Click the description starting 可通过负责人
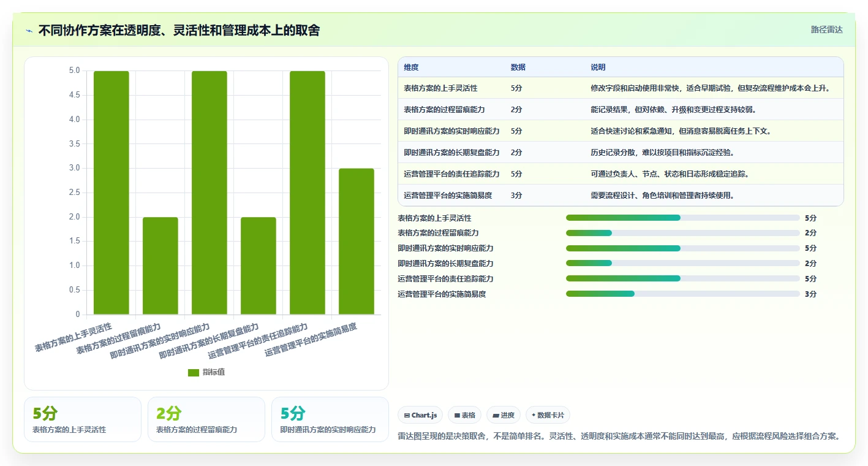The height and width of the screenshot is (466, 868). 670,174
